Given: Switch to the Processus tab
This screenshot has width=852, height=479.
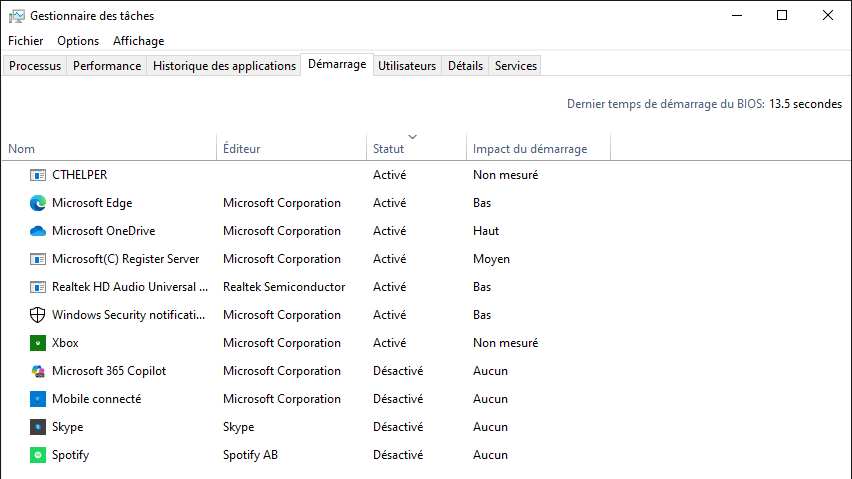Looking at the screenshot, I should click(35, 66).
